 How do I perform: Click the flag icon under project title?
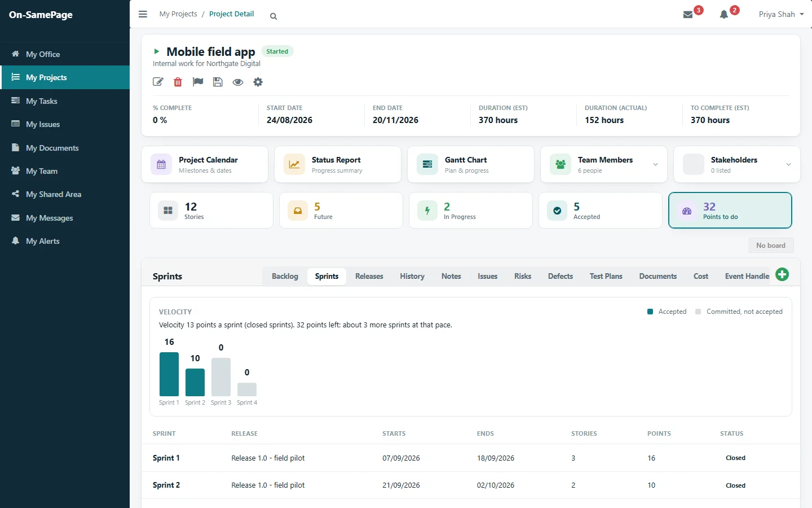(198, 82)
